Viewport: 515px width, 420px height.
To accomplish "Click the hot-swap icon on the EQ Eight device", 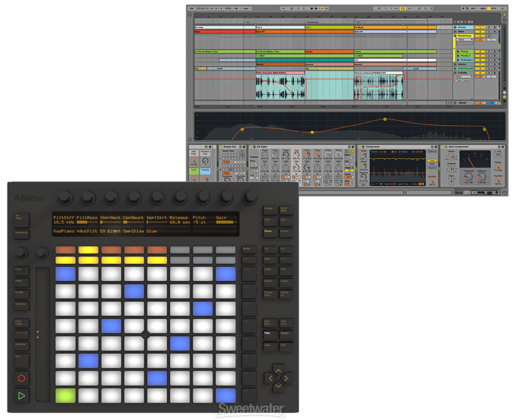I will click(349, 147).
